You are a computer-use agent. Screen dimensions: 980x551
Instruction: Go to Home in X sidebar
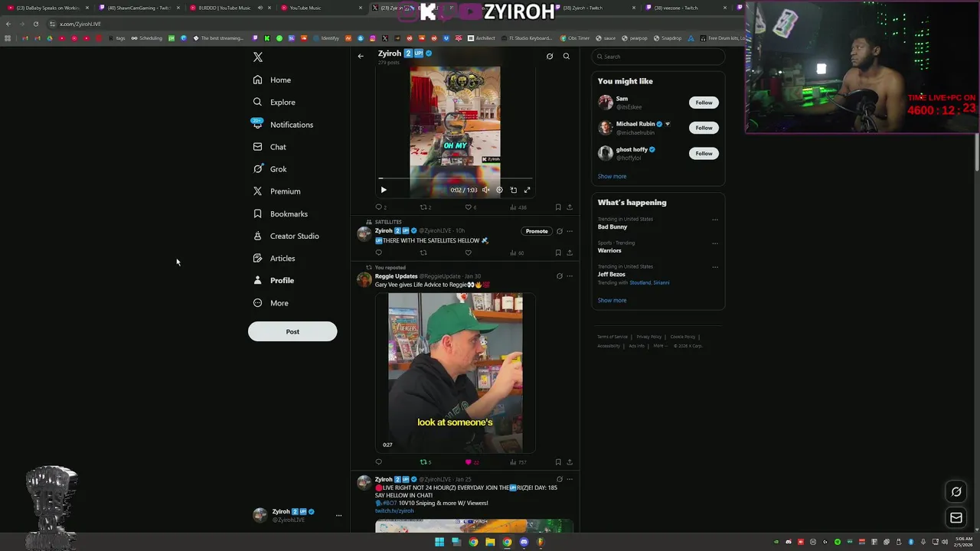(272, 80)
